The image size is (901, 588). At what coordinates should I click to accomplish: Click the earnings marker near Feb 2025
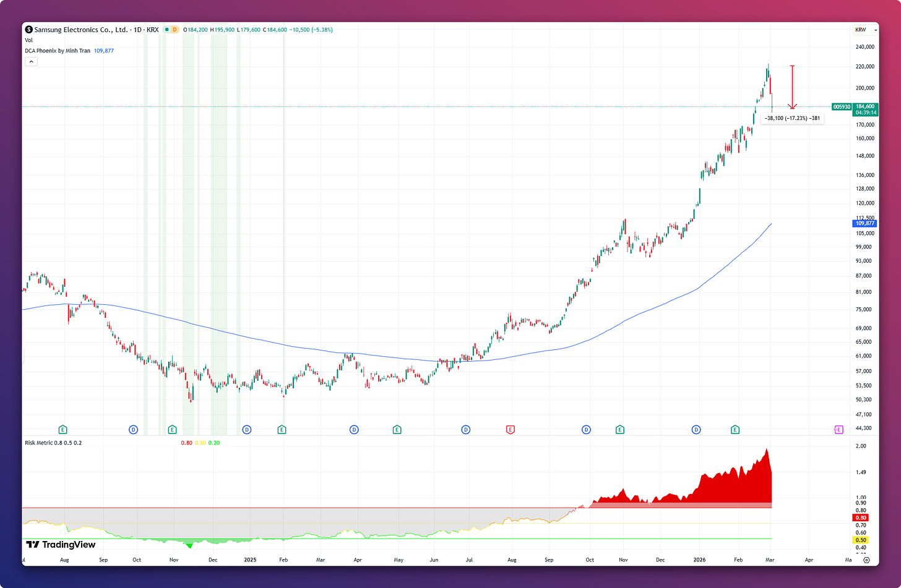pyautogui.click(x=282, y=429)
